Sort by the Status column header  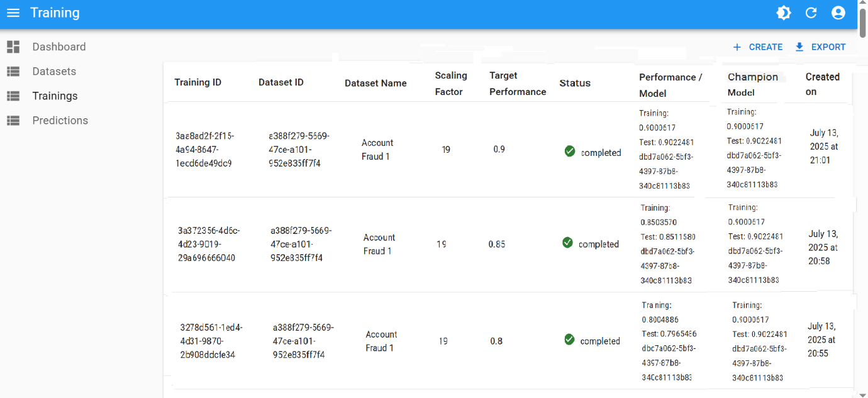click(575, 83)
